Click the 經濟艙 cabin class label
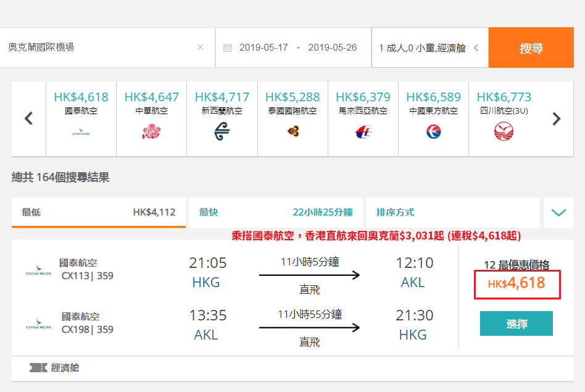This screenshot has height=392, width=585. coord(65,368)
